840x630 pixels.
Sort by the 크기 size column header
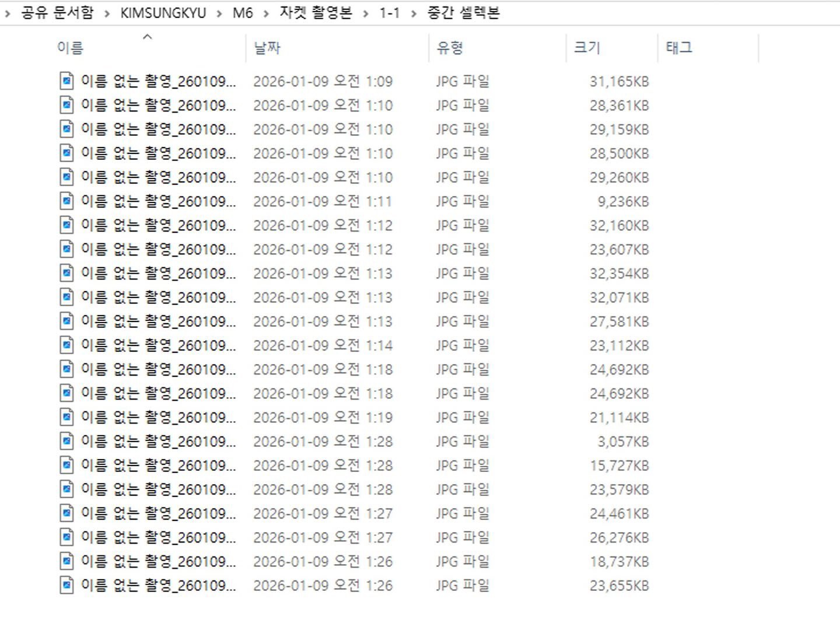click(x=587, y=48)
